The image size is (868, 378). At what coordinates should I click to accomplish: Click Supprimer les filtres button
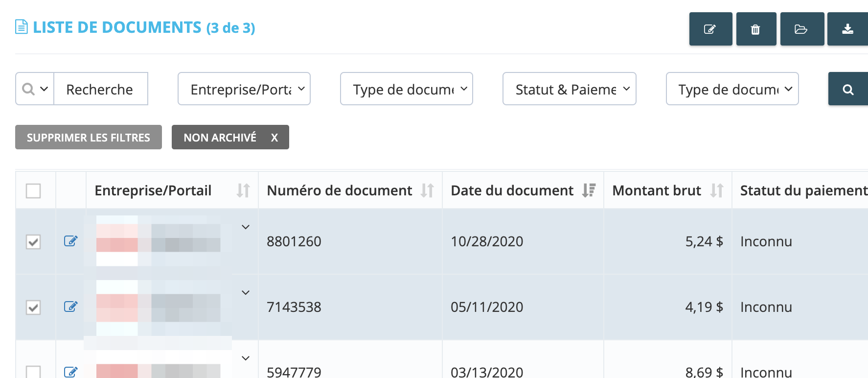point(89,137)
